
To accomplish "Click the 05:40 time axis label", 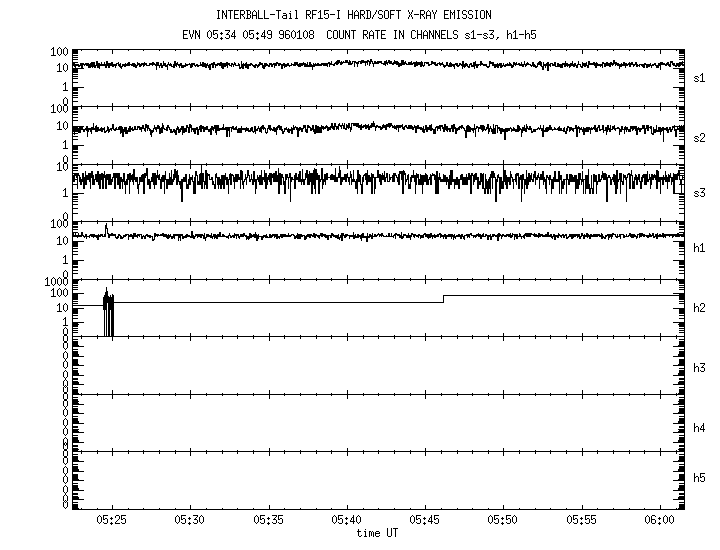I will point(347,521).
